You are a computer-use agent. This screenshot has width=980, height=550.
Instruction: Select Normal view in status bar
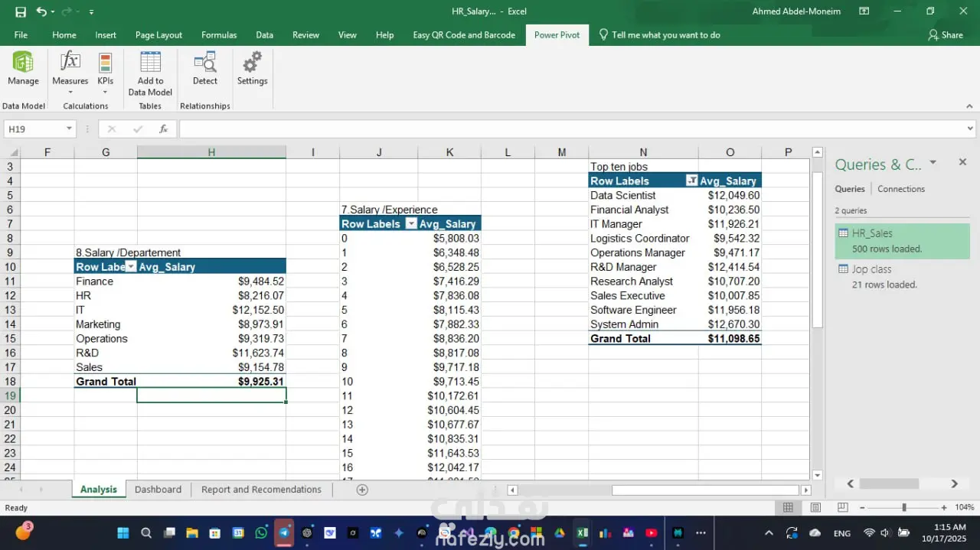click(788, 508)
